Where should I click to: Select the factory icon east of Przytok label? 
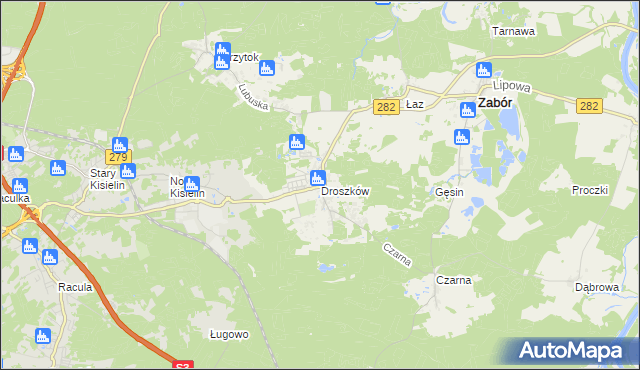(267, 68)
